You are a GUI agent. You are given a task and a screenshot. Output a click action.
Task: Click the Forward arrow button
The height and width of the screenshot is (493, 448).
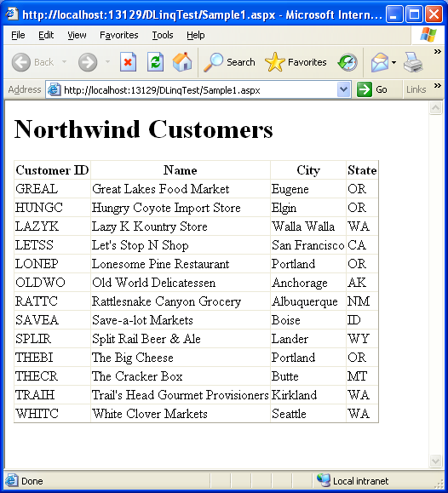tap(88, 62)
